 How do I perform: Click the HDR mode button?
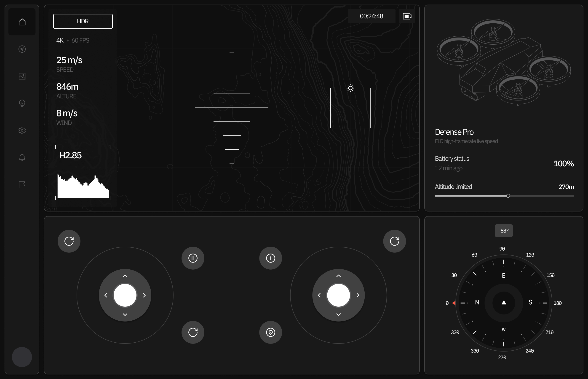(83, 21)
